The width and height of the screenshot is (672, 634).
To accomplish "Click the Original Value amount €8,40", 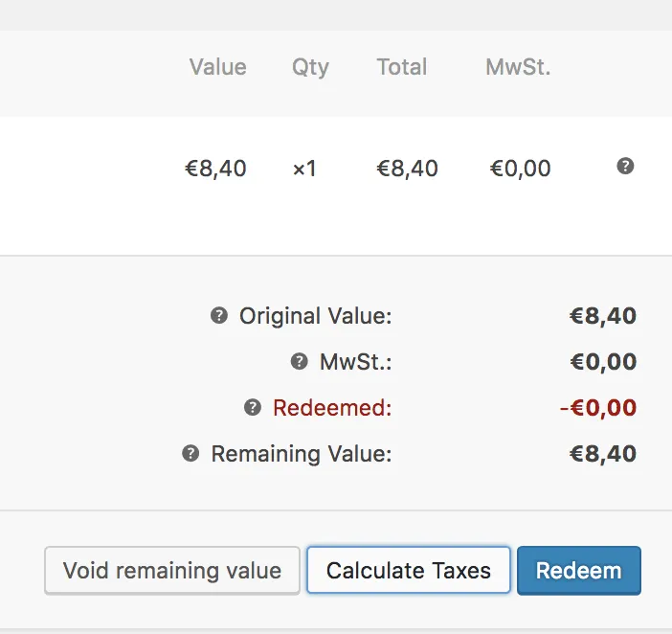I will [x=603, y=316].
